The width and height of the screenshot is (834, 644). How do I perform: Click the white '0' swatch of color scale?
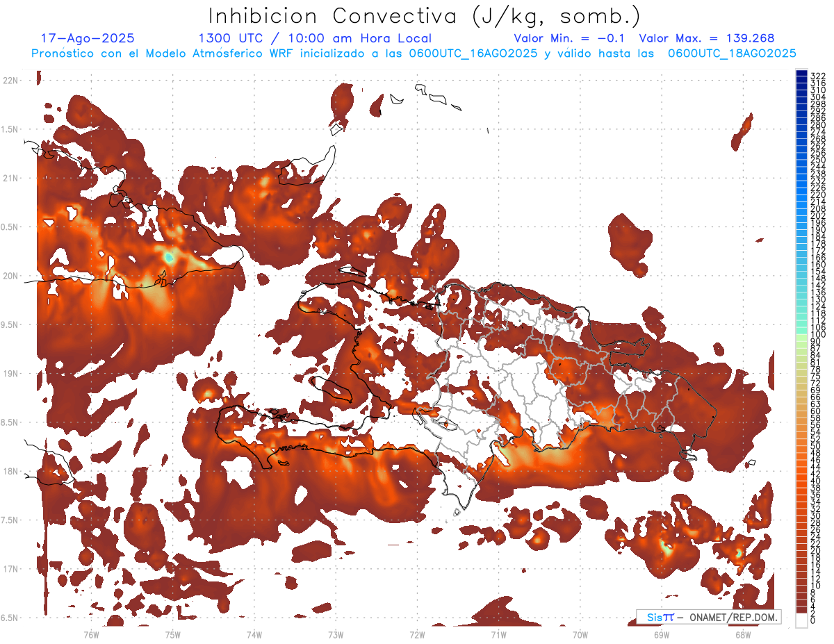(x=802, y=621)
